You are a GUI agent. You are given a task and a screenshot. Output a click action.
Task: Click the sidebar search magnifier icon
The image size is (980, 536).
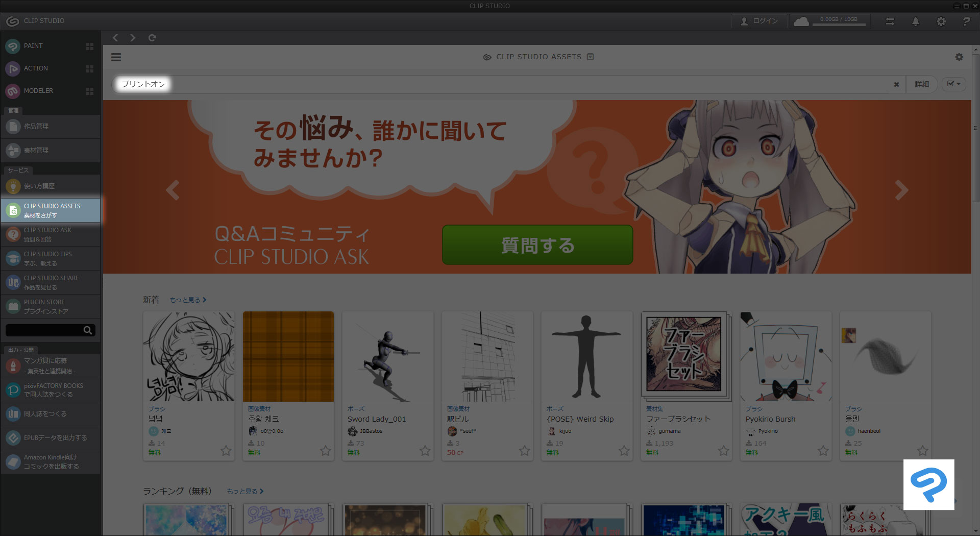(x=88, y=330)
